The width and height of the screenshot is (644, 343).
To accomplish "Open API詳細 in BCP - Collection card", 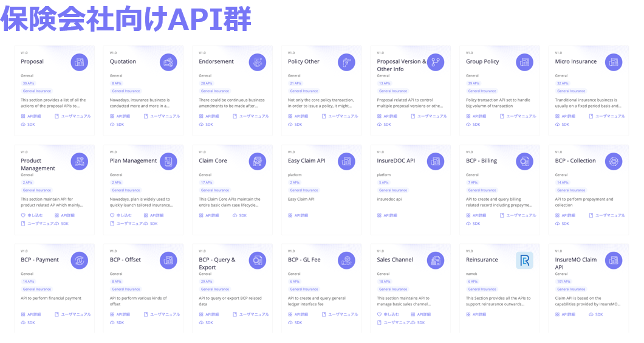I will pos(565,215).
